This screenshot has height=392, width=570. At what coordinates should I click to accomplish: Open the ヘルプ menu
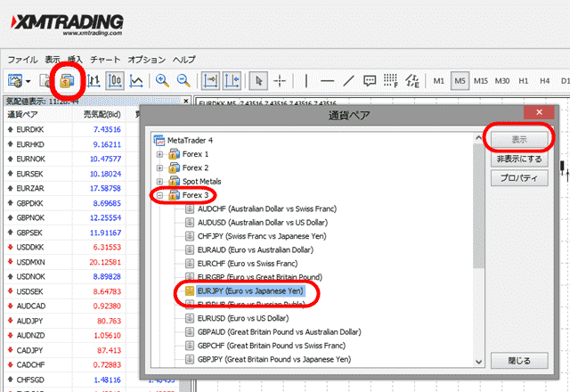point(184,60)
